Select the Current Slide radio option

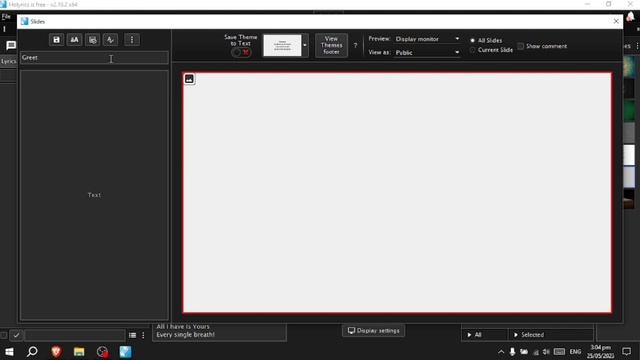[472, 50]
